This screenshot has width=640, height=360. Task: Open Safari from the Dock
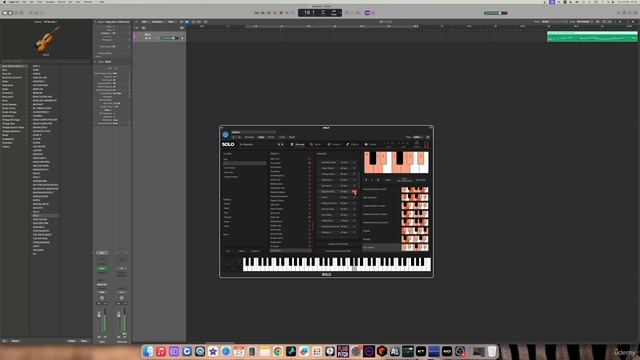tap(226, 351)
